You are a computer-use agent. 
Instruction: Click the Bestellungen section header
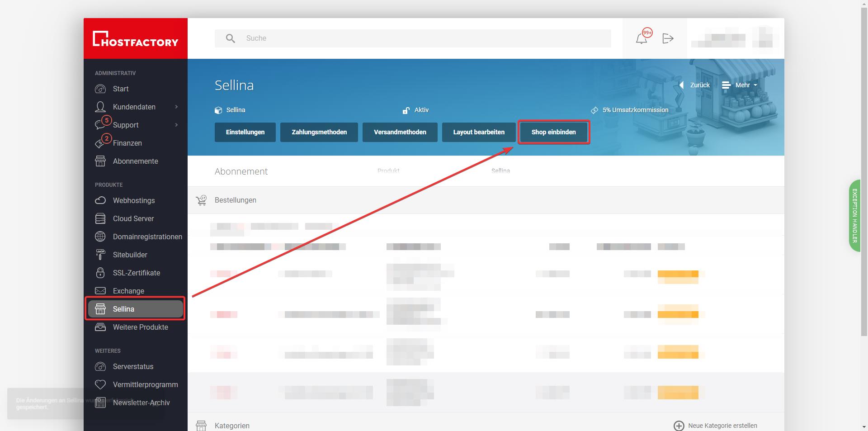tap(486, 200)
